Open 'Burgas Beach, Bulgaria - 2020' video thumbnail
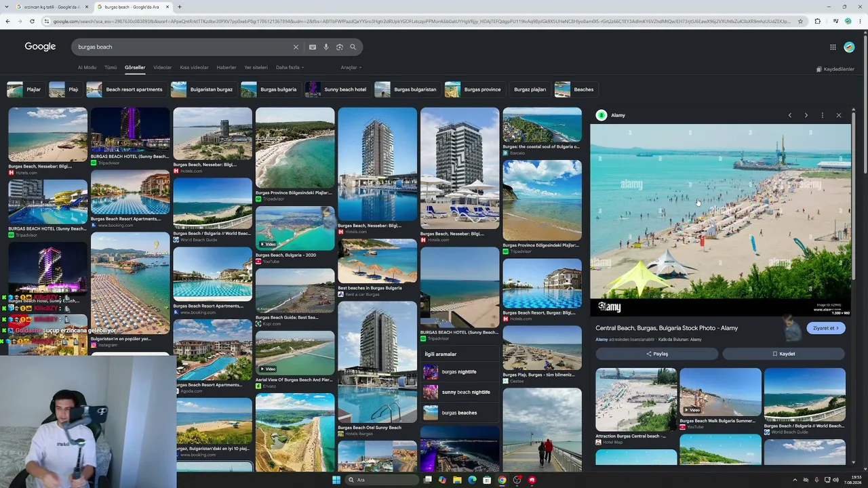The width and height of the screenshot is (868, 488). [295, 228]
